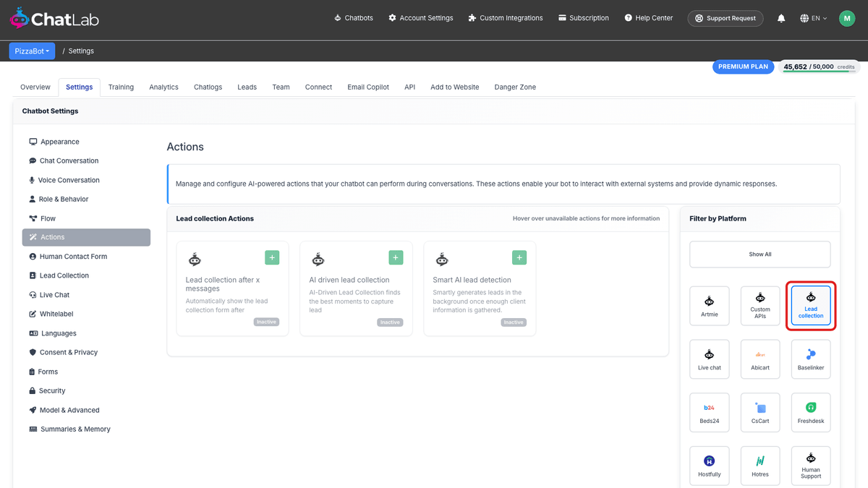Open Whitelabel settings
868x488 pixels.
[86, 314]
